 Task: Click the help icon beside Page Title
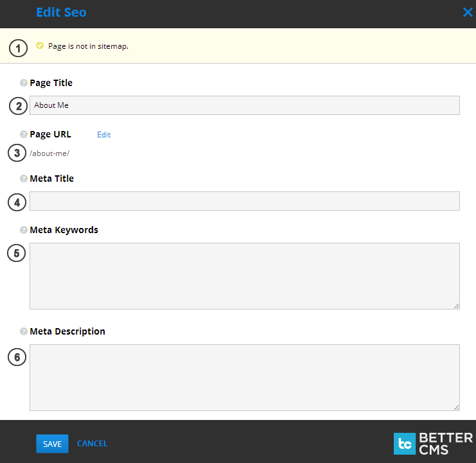(24, 83)
